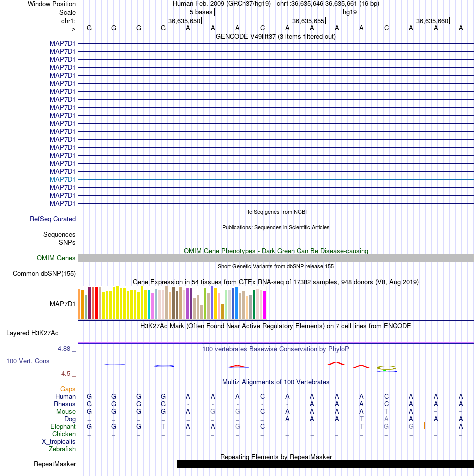Click the position tick 36,635,660

(432, 21)
